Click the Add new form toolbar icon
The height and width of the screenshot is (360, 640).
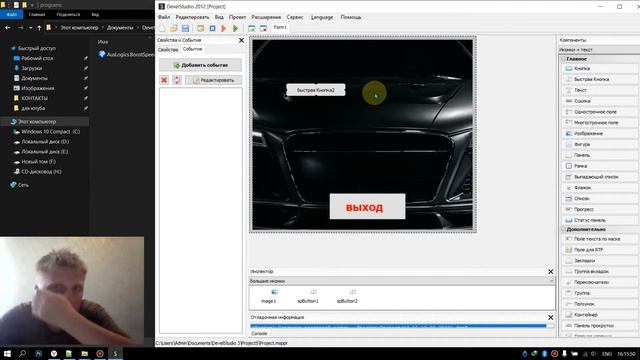[x=251, y=28]
